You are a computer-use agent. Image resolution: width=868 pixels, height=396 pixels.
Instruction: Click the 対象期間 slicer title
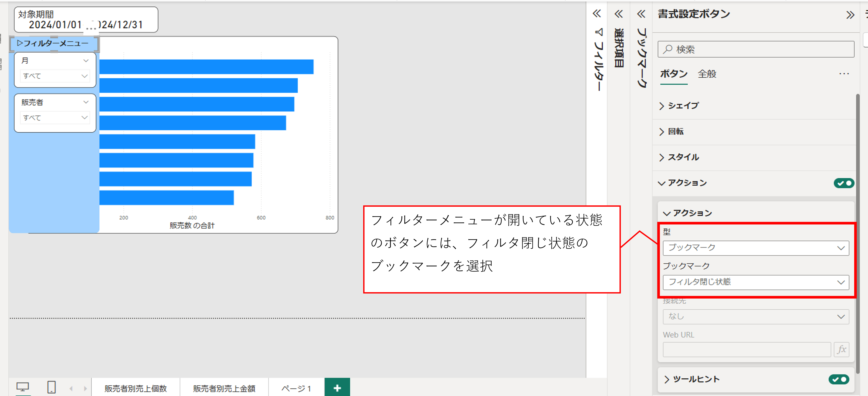coord(36,15)
